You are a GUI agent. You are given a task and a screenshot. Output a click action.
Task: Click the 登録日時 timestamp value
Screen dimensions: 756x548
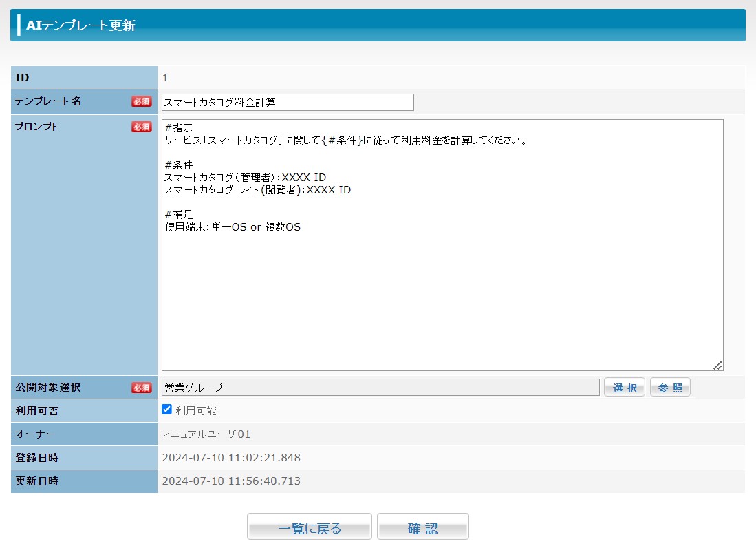click(x=231, y=457)
